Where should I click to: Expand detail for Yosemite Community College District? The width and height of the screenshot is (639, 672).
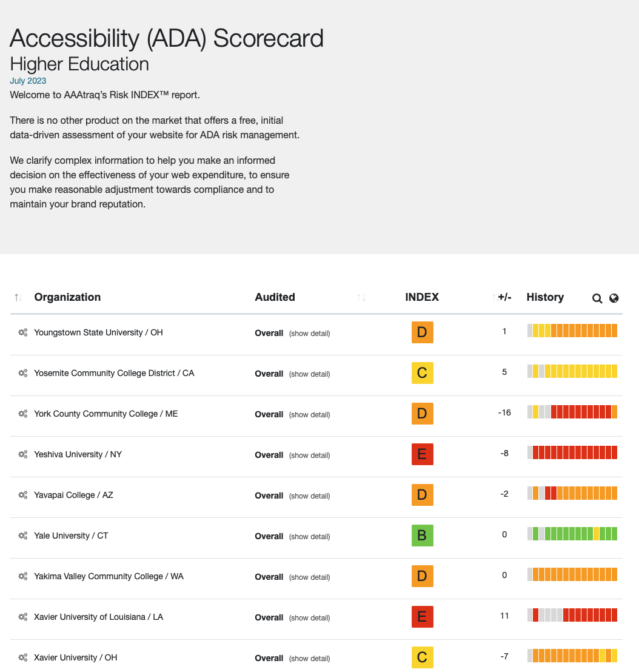pyautogui.click(x=309, y=374)
